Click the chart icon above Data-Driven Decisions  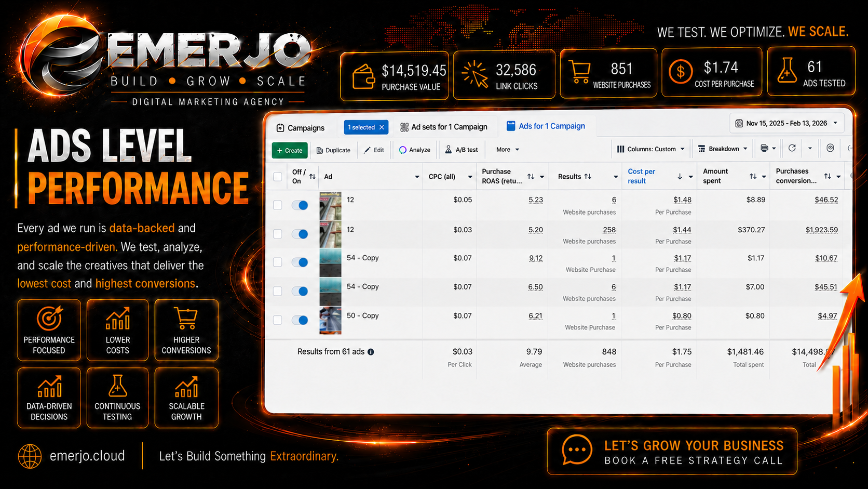pyautogui.click(x=49, y=386)
